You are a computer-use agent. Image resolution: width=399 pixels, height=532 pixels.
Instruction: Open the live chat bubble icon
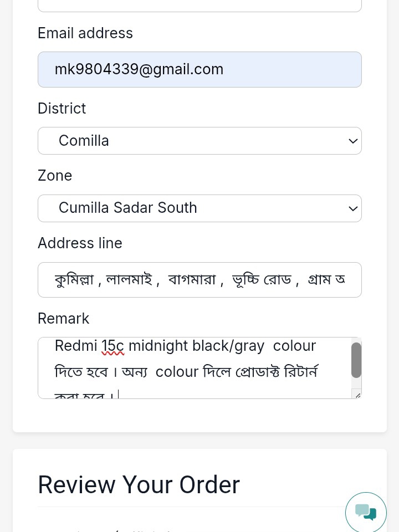pos(366,513)
